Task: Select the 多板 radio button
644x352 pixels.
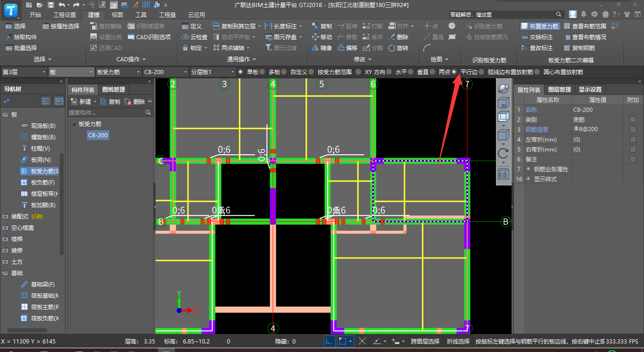Action: 263,72
